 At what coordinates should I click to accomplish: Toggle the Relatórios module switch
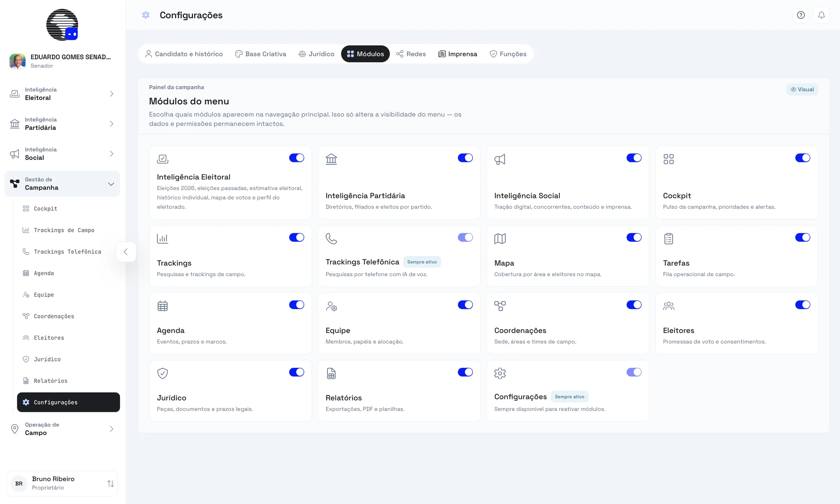click(x=465, y=372)
